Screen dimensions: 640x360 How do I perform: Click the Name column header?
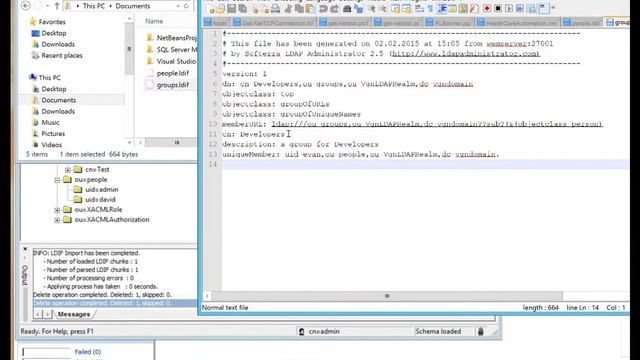click(x=154, y=21)
